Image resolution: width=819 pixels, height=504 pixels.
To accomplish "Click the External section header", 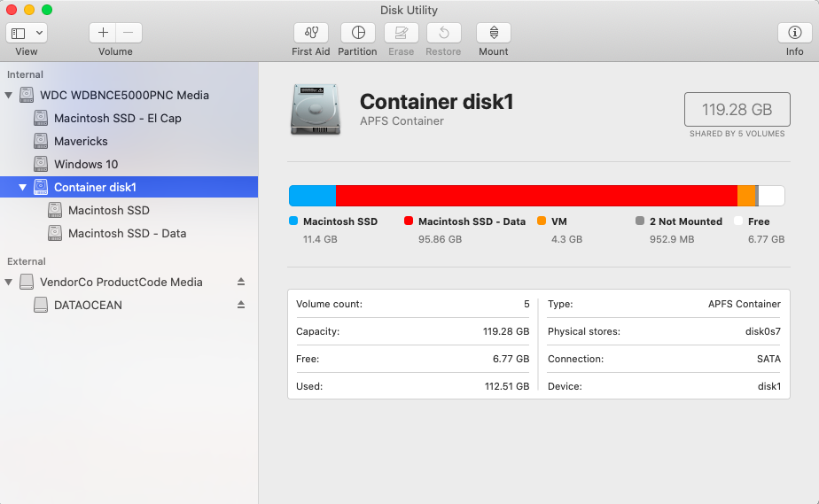I will pos(26,261).
